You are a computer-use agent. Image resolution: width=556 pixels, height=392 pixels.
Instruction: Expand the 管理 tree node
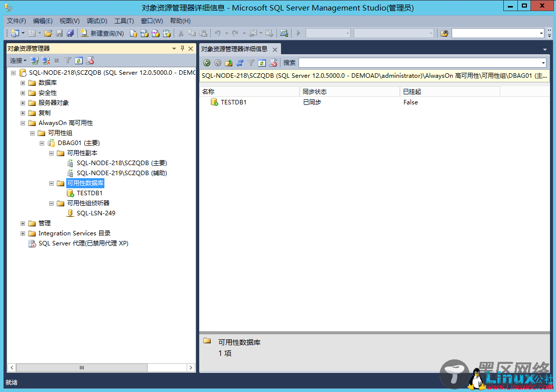tap(23, 223)
